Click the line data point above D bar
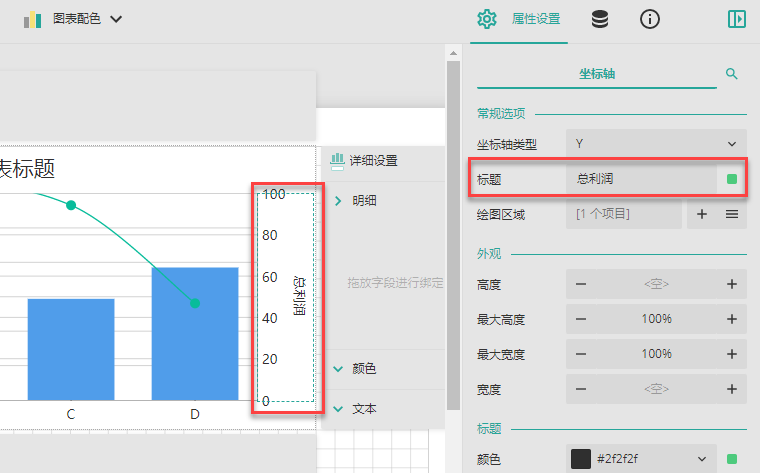This screenshot has height=473, width=760. click(195, 303)
